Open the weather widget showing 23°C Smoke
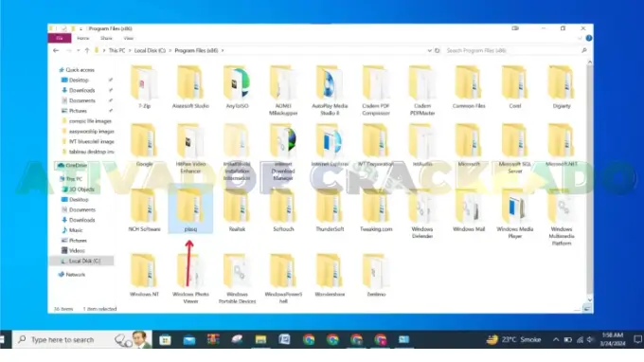 pyautogui.click(x=514, y=340)
